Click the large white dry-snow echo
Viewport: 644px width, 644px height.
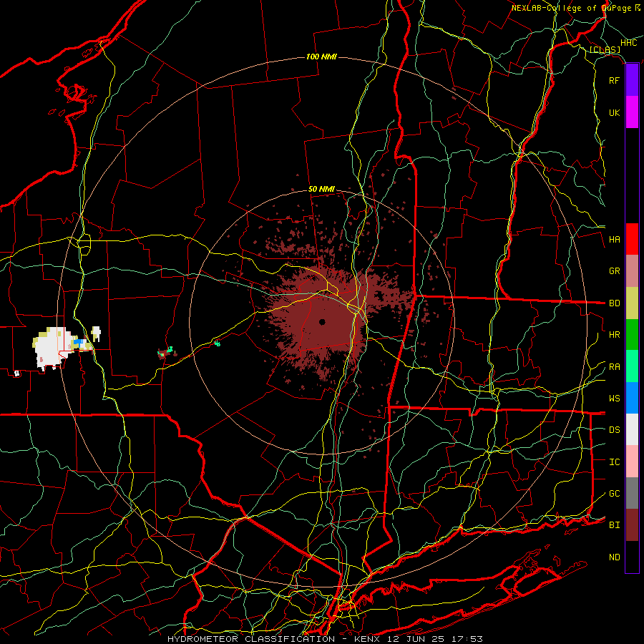(52, 348)
